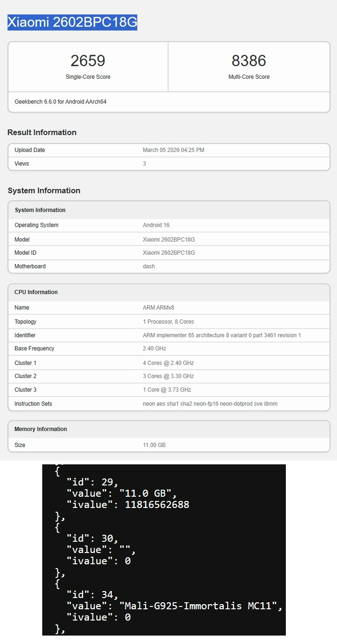Click the Mali-G925-Immortalis MC11 string
Image resolution: width=337 pixels, height=644 pixels.
click(x=201, y=606)
